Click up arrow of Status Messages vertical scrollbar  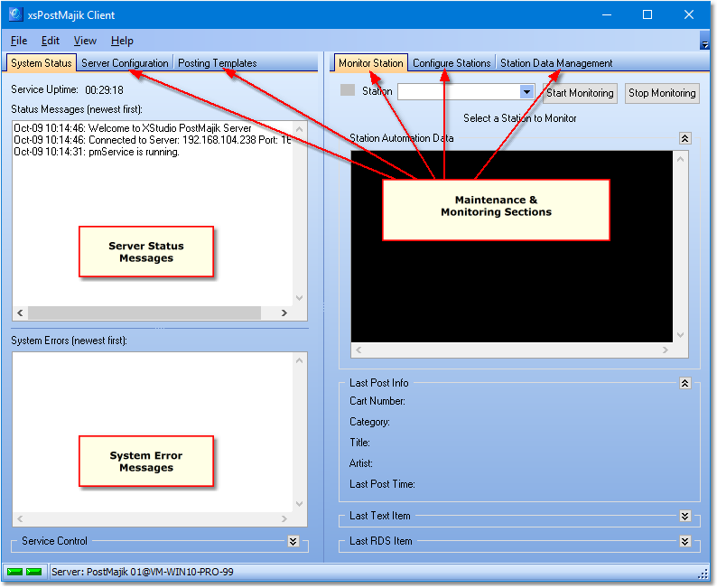pyautogui.click(x=300, y=129)
